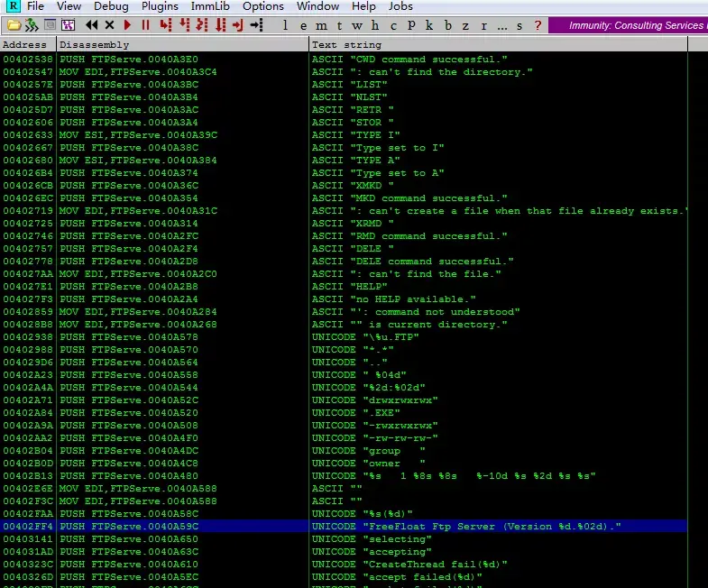Show Memory map with 'm' button
Viewport: 708px width, 588px height.
(x=321, y=26)
